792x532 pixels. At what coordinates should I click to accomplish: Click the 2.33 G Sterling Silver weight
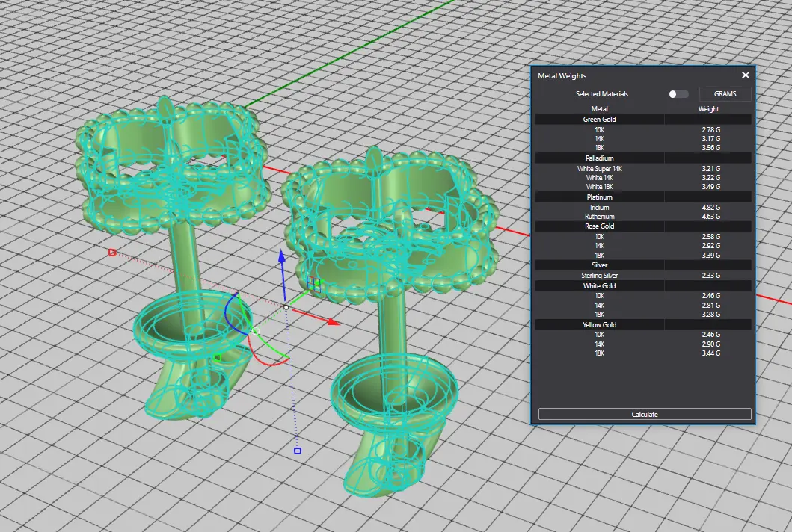click(x=710, y=276)
